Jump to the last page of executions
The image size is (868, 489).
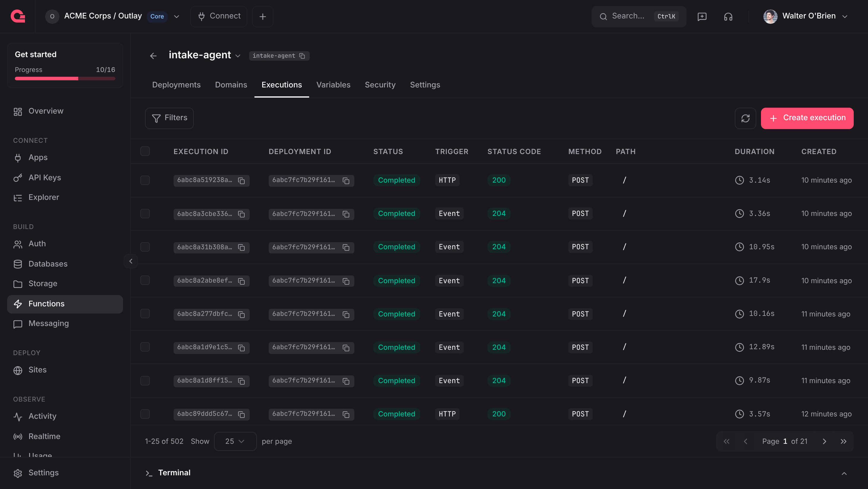click(843, 441)
